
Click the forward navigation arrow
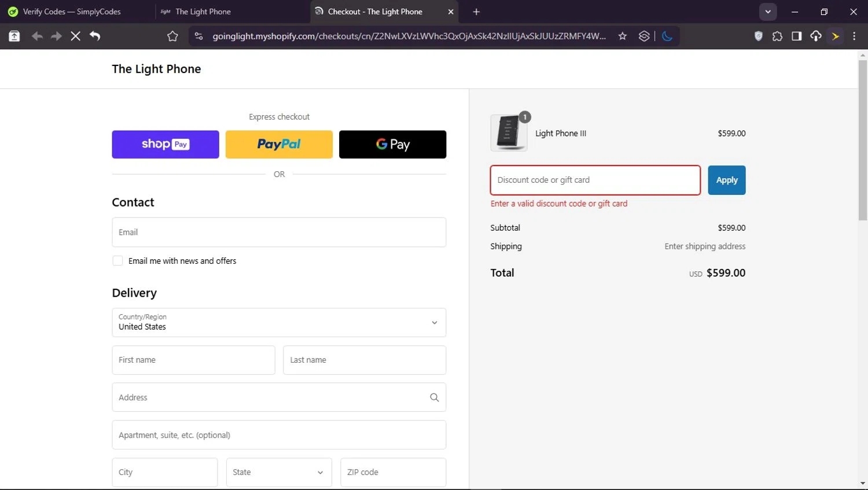[x=56, y=36]
